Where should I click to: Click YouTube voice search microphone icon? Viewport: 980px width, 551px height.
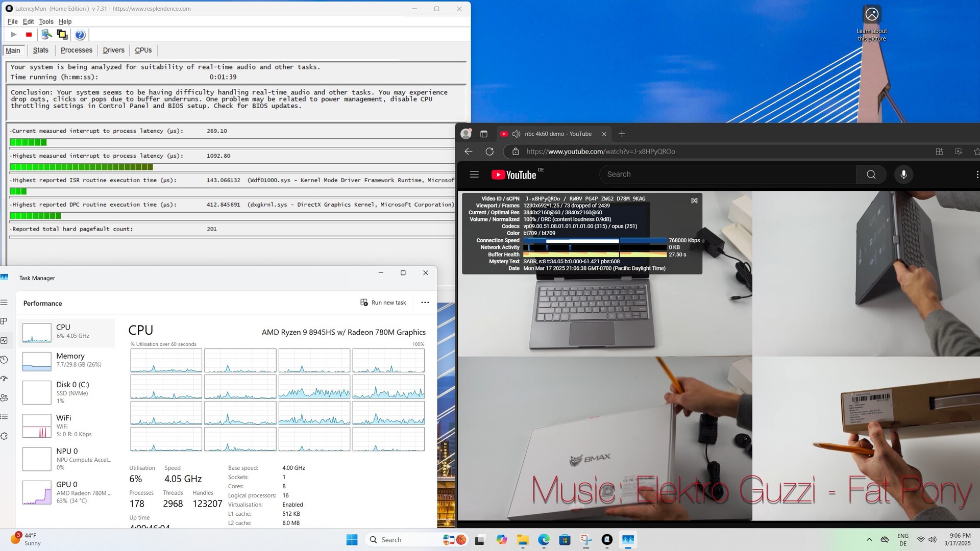(903, 174)
